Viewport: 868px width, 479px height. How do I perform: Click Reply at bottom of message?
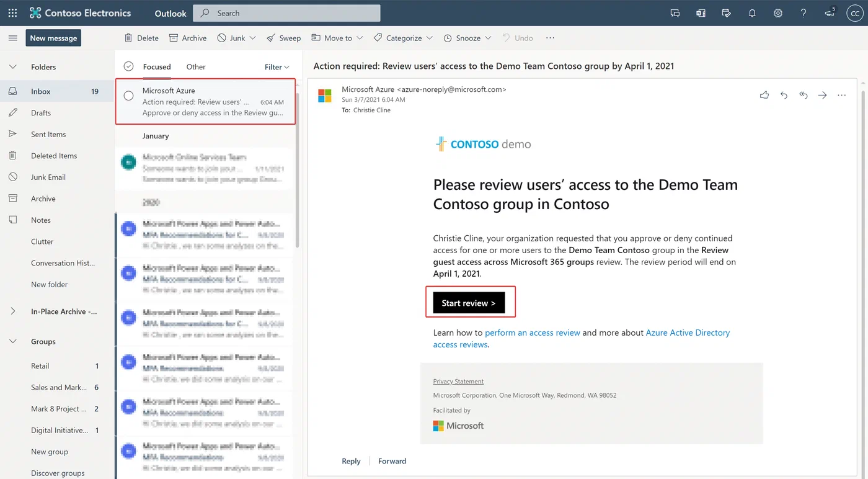351,461
